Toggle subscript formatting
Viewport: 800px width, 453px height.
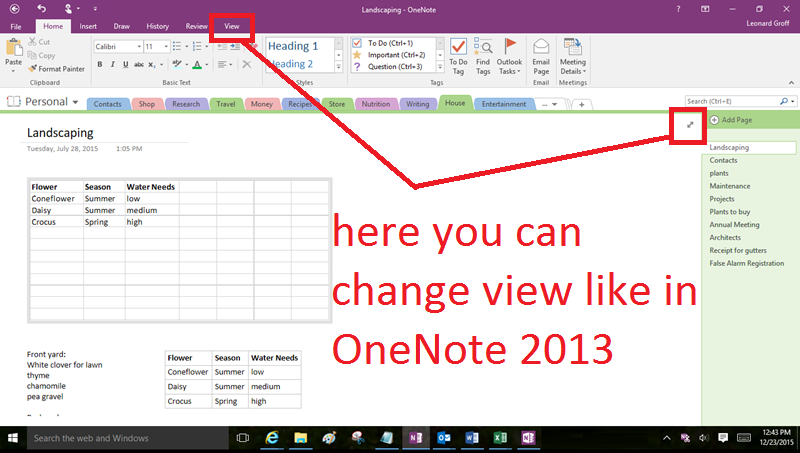(x=152, y=64)
